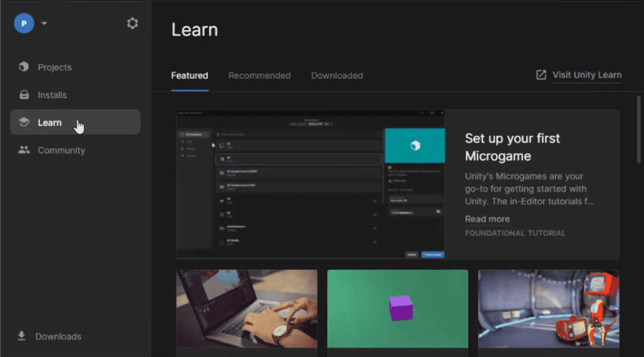
Task: Open the purple cube tutorial thumbnail
Action: (398, 308)
